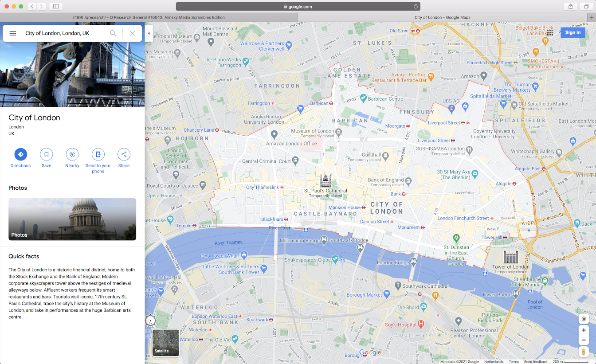The width and height of the screenshot is (596, 364).
Task: Reload the page
Action: [416, 6]
